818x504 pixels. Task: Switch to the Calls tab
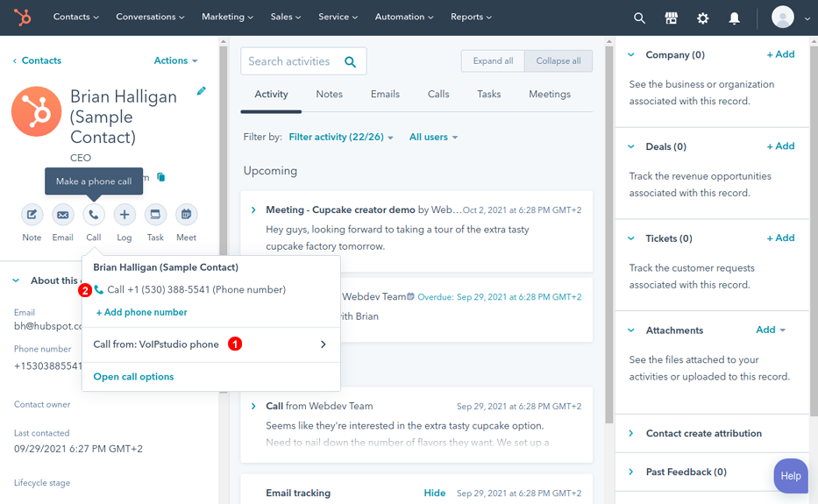(438, 95)
